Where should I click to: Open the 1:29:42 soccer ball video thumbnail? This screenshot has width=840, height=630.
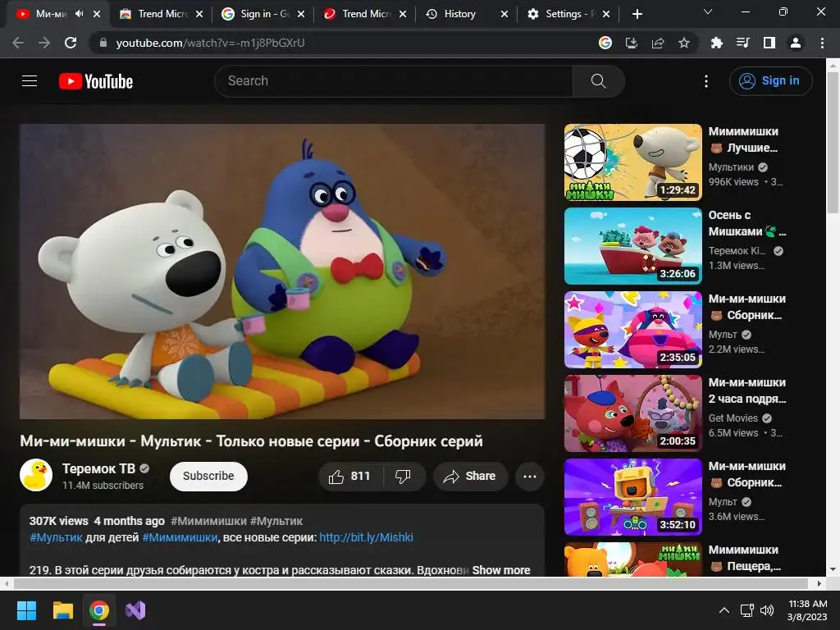tap(632, 162)
